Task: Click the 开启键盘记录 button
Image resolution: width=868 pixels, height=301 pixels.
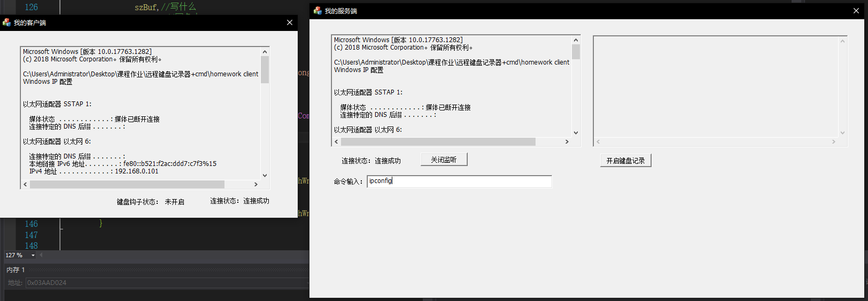Action: click(x=625, y=161)
